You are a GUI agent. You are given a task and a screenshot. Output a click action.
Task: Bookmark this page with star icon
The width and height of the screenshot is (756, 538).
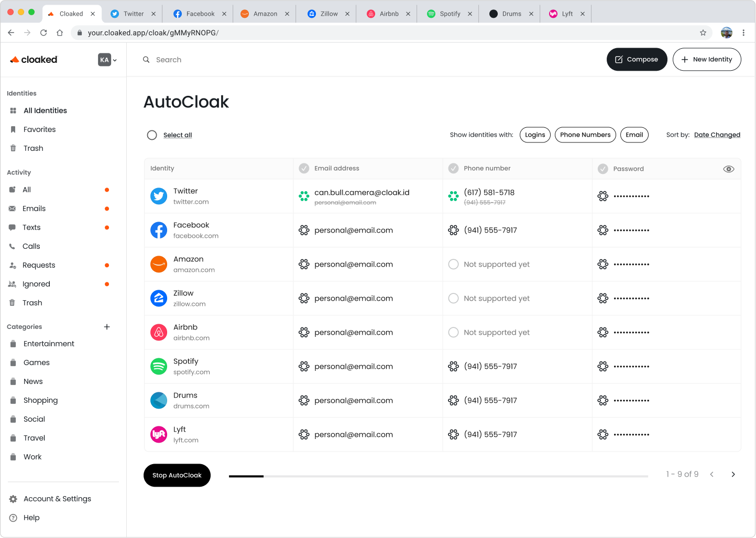point(703,32)
